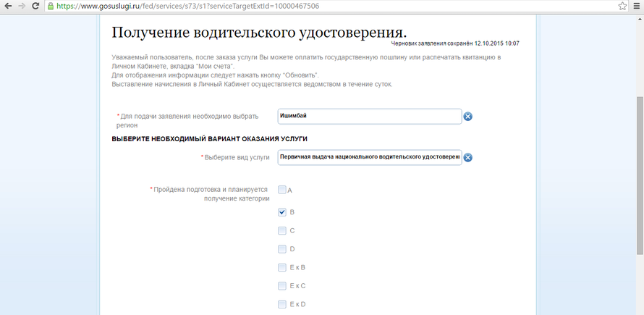Enable category A checkbox
The image size is (644, 315).
(x=282, y=190)
